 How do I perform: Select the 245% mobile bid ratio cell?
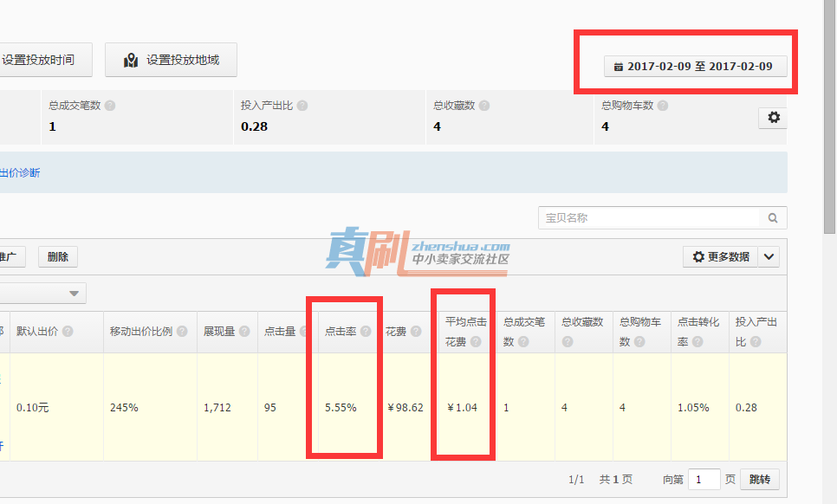[x=124, y=408]
